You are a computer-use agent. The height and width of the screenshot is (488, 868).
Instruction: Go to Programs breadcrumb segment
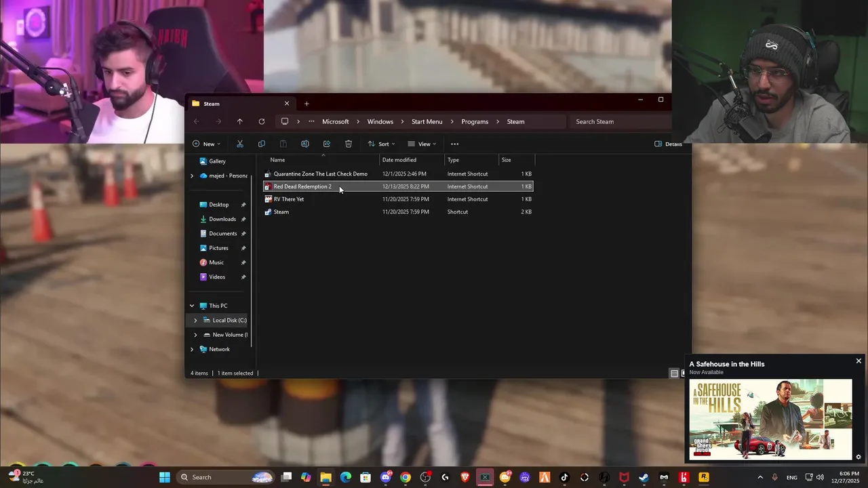point(475,121)
